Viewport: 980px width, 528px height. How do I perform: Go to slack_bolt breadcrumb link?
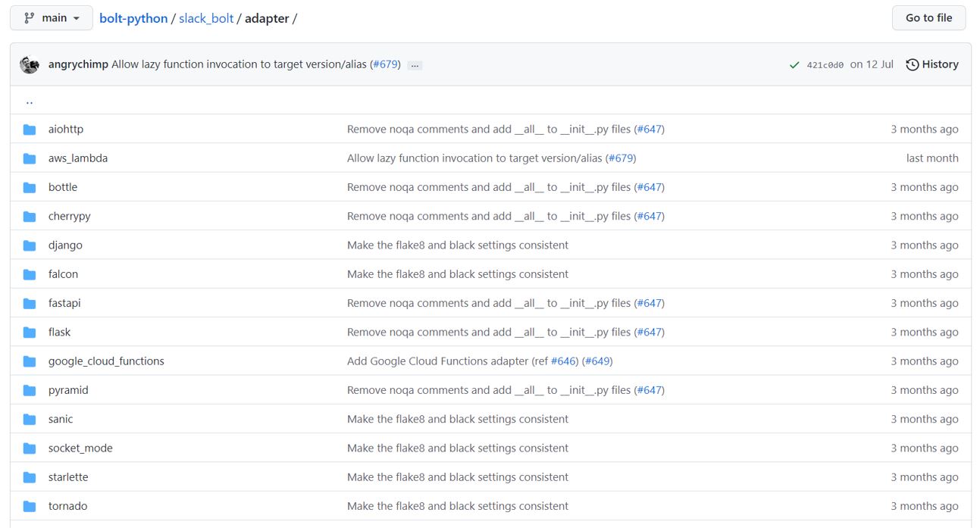(206, 18)
